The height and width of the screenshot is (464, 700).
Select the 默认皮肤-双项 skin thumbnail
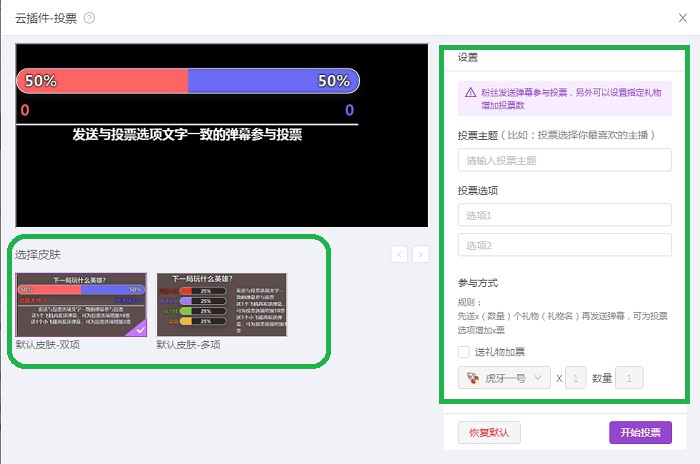81,305
